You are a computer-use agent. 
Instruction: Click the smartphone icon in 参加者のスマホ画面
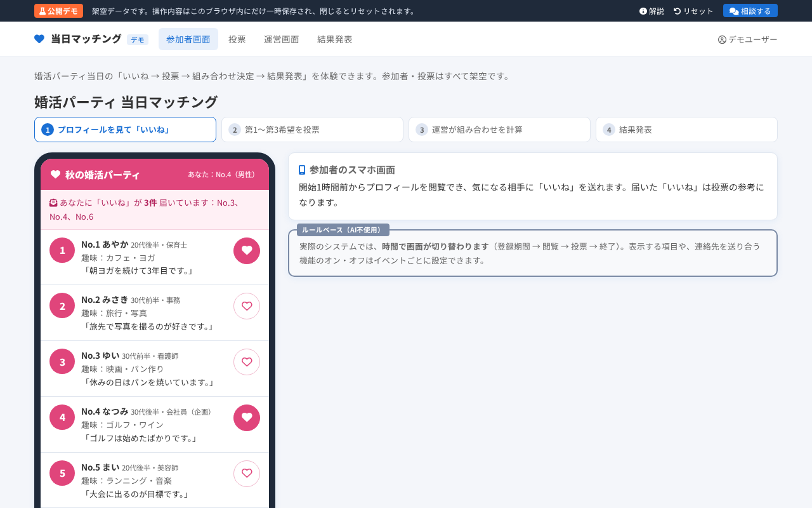302,170
